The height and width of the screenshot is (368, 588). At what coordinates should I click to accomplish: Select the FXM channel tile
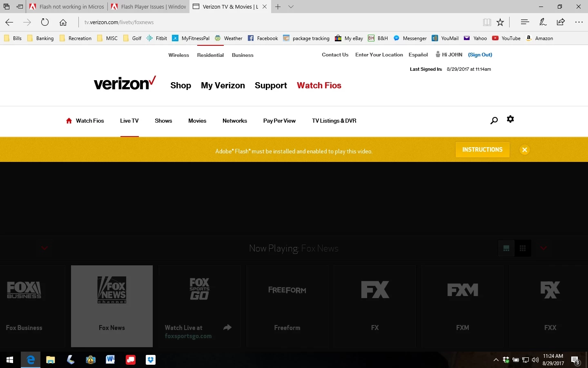pyautogui.click(x=463, y=306)
